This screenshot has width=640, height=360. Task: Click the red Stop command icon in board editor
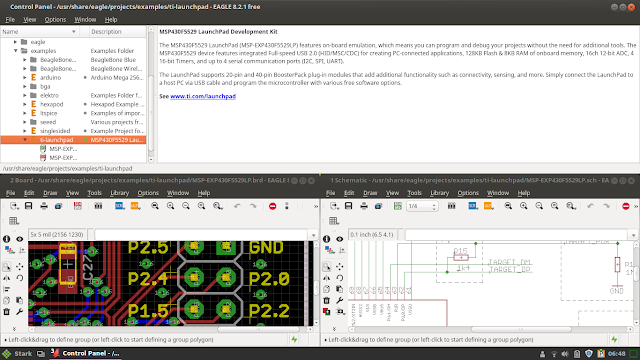pos(273,206)
